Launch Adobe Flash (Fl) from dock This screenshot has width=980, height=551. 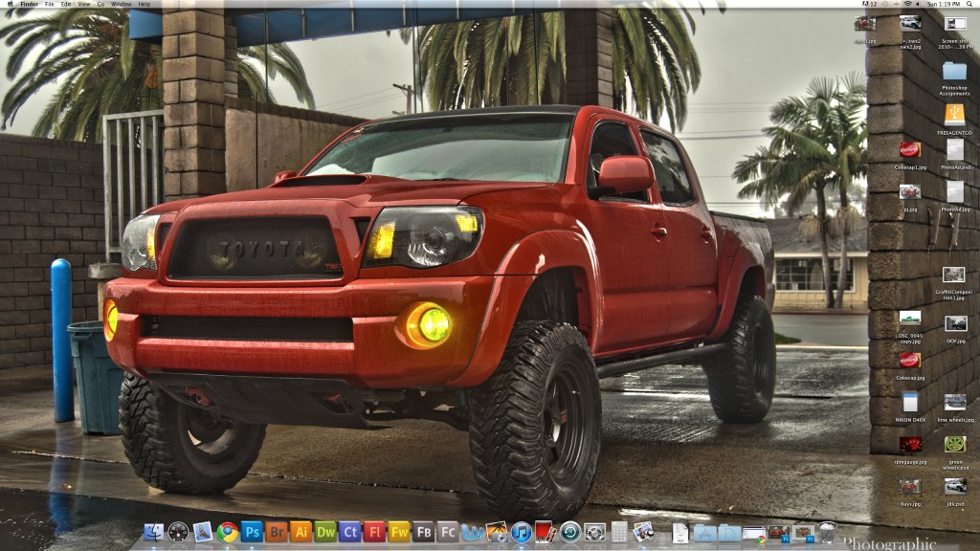click(x=374, y=532)
